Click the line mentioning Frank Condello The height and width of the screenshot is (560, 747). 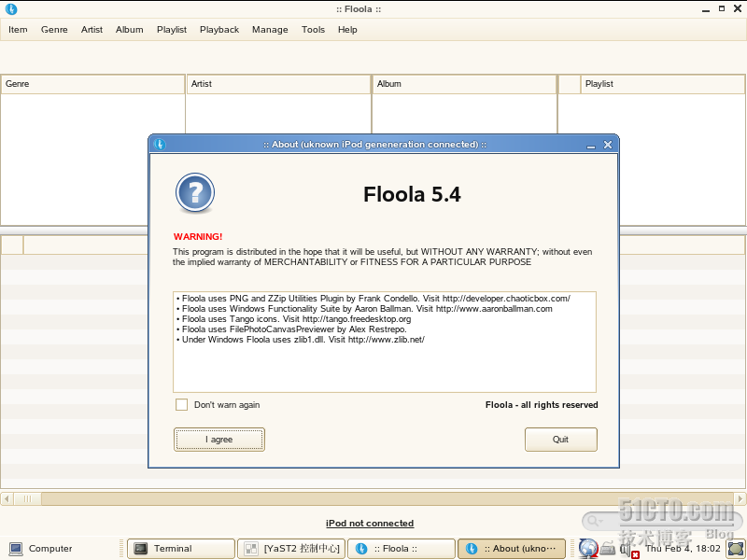click(373, 299)
